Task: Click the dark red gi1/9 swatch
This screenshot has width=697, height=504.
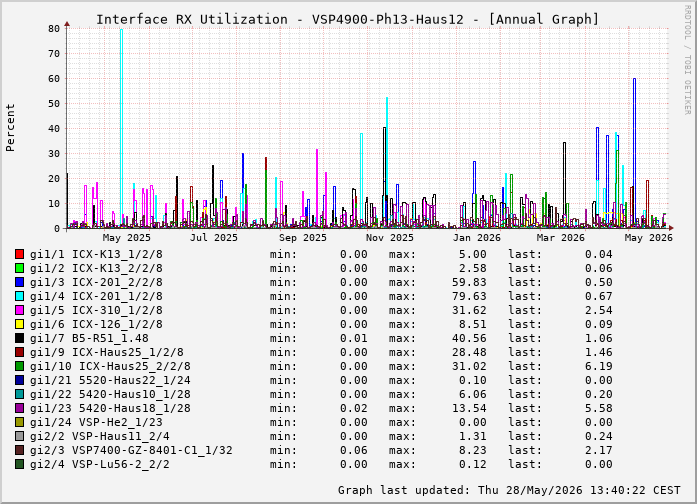Action: tap(19, 352)
